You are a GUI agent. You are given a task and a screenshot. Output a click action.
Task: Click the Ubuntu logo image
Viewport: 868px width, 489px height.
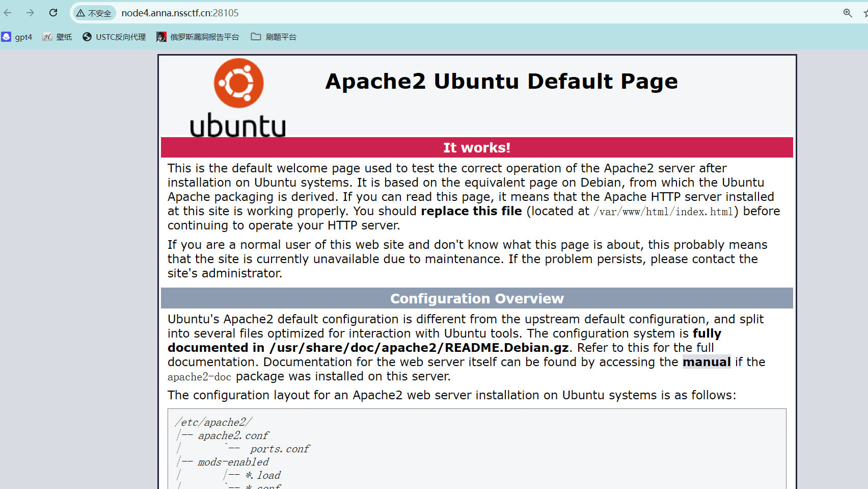pyautogui.click(x=238, y=97)
